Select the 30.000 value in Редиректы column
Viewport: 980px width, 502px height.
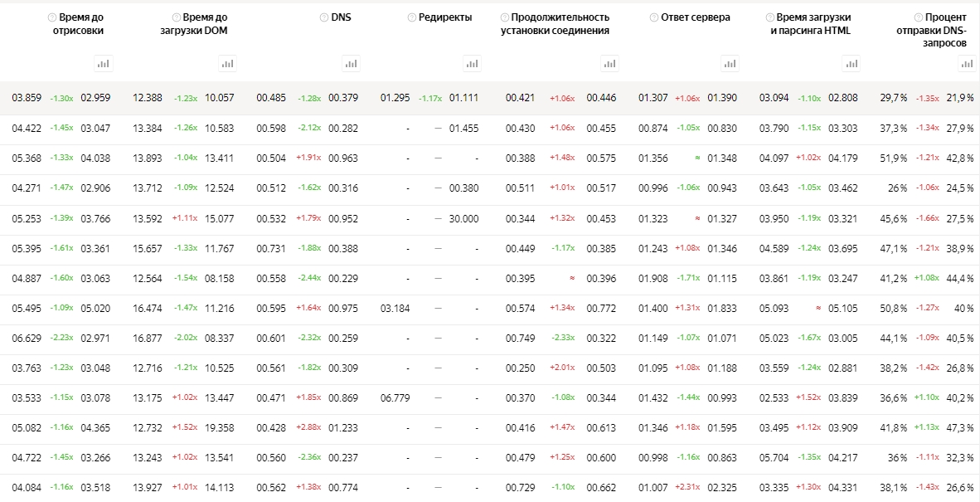point(463,219)
